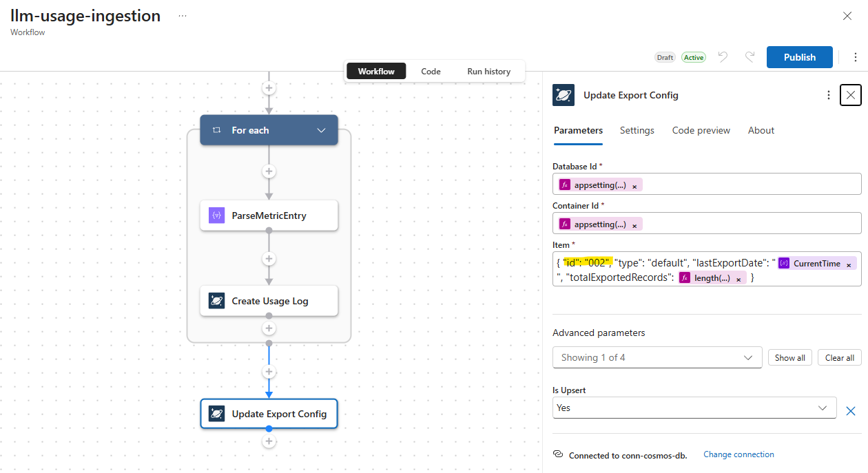This screenshot has height=473, width=868.
Task: Click the Cosmos DB icon on Create Usage Log
Action: point(216,301)
